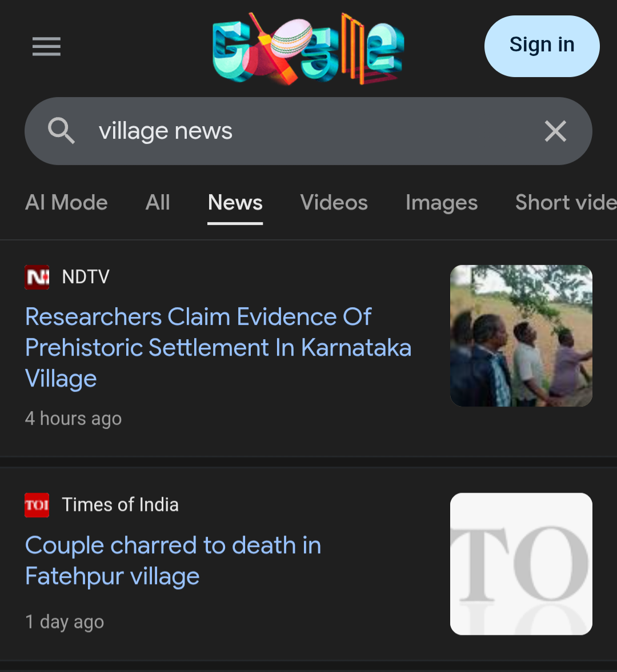Click the NDTV article photo thumbnail
Viewport: 617px width, 672px height.
521,336
